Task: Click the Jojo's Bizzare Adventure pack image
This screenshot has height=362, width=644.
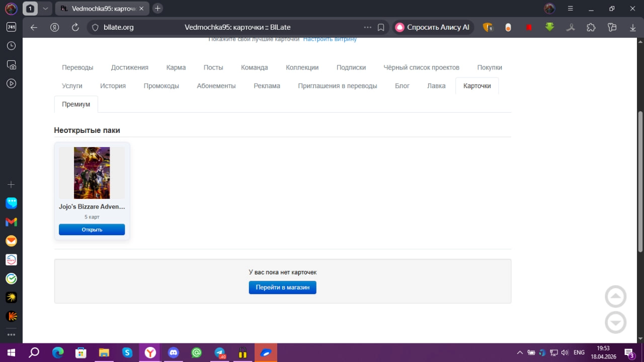Action: click(92, 173)
